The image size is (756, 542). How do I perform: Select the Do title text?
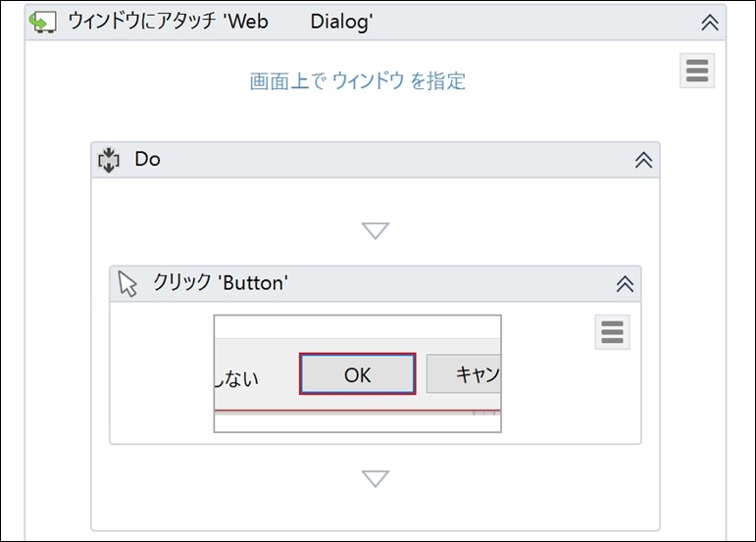coord(147,159)
